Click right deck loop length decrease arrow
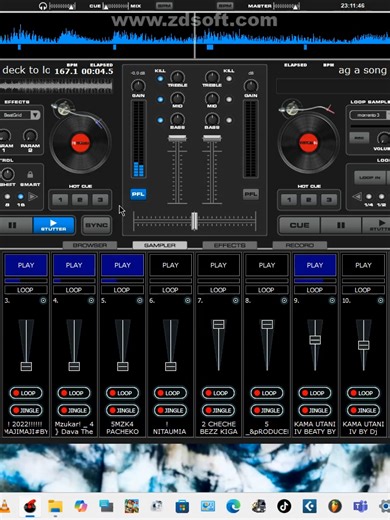 pyautogui.click(x=356, y=196)
